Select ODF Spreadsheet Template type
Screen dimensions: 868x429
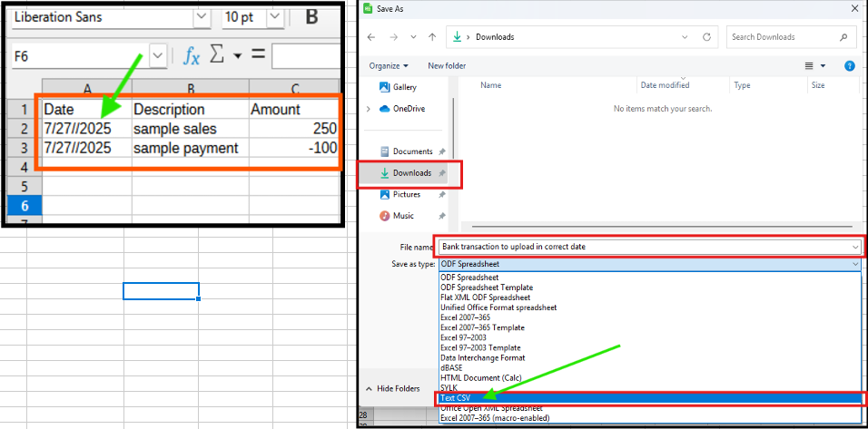point(650,288)
